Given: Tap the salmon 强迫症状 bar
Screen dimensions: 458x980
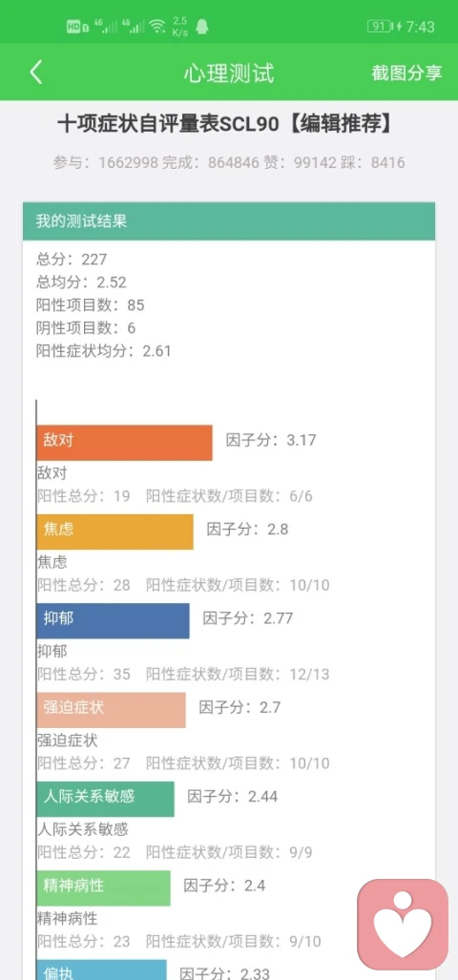Looking at the screenshot, I should click(x=112, y=710).
